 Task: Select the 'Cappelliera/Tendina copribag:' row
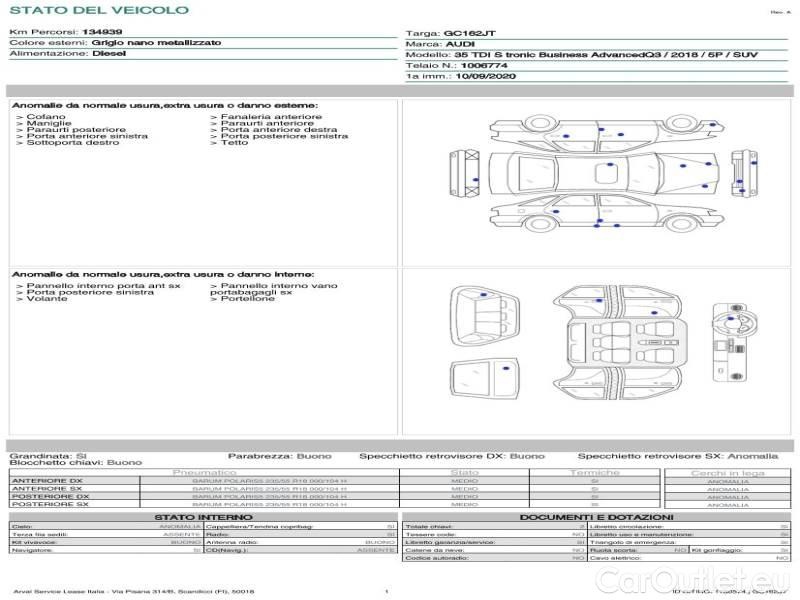tap(301, 527)
